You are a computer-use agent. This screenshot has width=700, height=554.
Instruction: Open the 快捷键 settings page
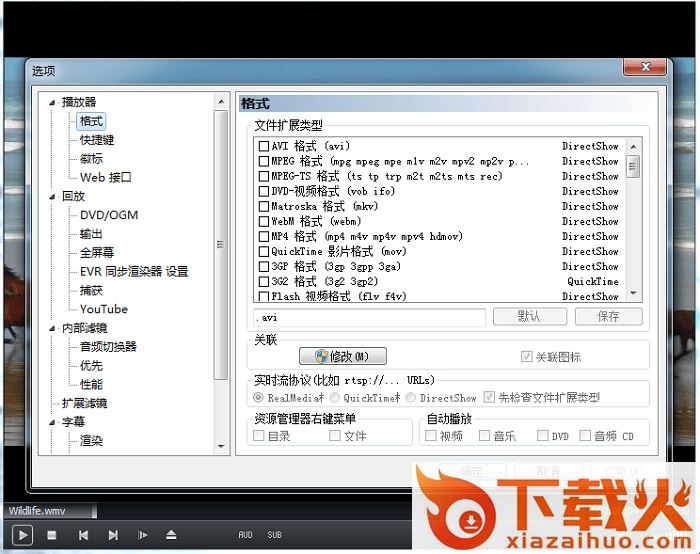(97, 140)
